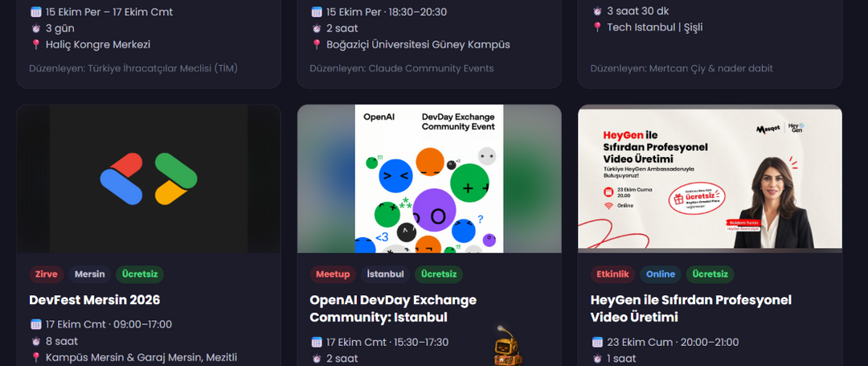This screenshot has height=366, width=868.
Task: Click the text Tech Istanbul | Şişli
Action: point(655,27)
